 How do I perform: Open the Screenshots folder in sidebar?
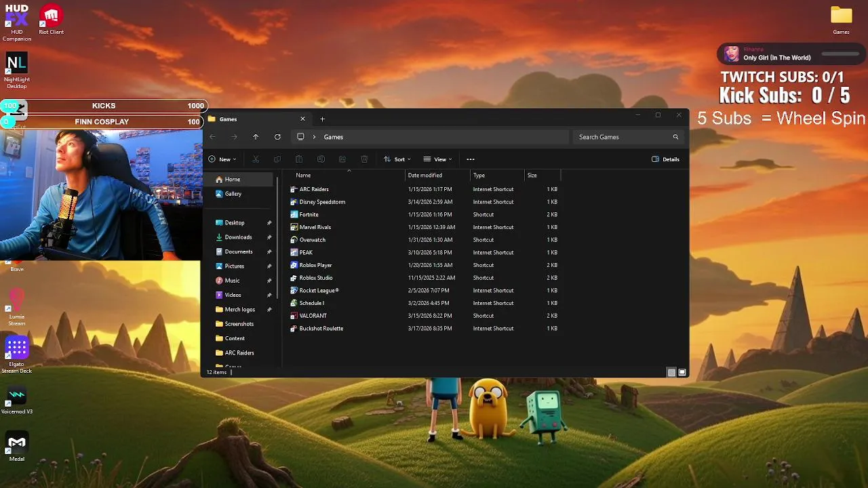point(239,324)
